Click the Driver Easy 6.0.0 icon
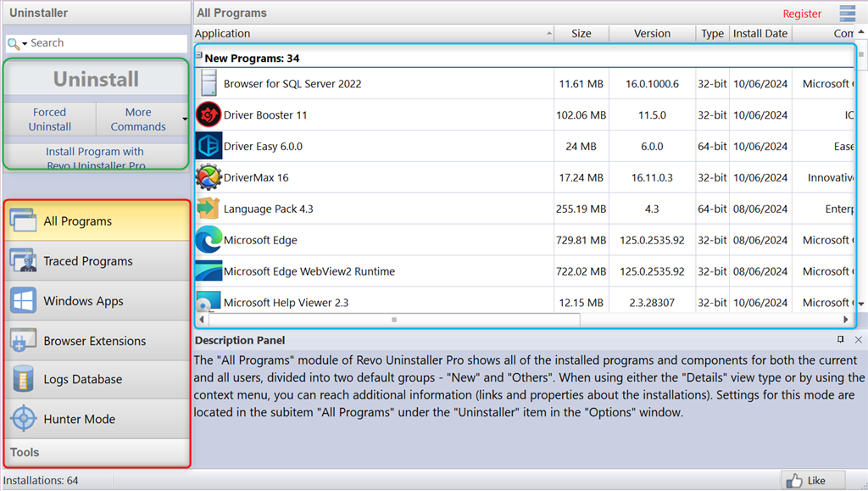The image size is (868, 491). (x=209, y=146)
